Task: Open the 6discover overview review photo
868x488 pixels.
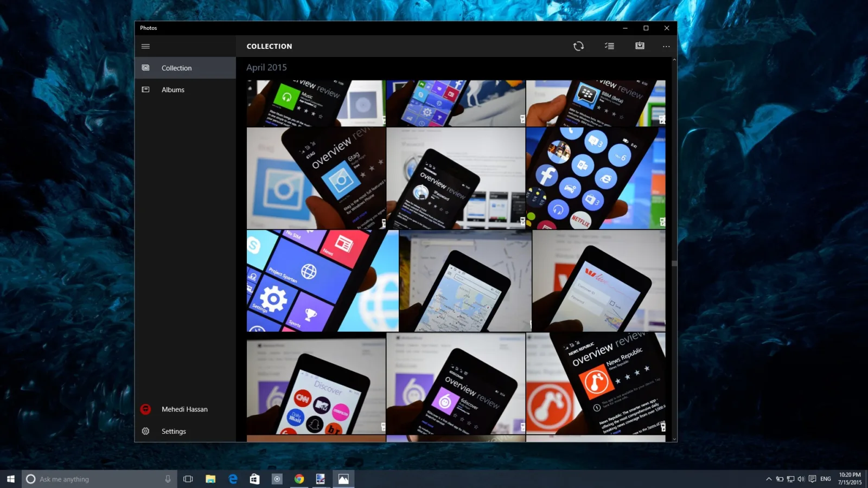Action: [x=456, y=383]
